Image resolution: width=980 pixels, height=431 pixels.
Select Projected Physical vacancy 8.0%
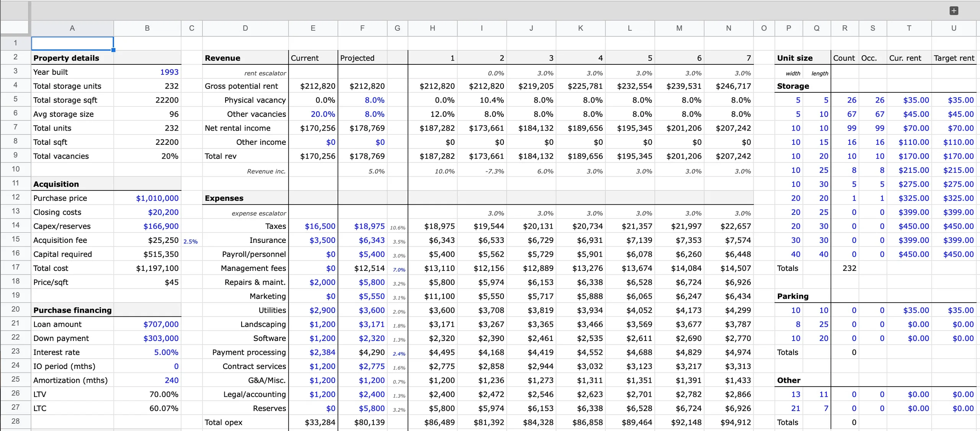coord(374,100)
